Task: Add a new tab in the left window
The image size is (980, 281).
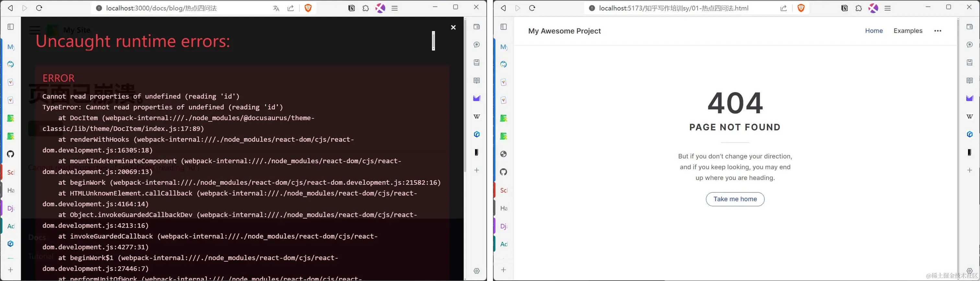Action: pyautogui.click(x=11, y=270)
